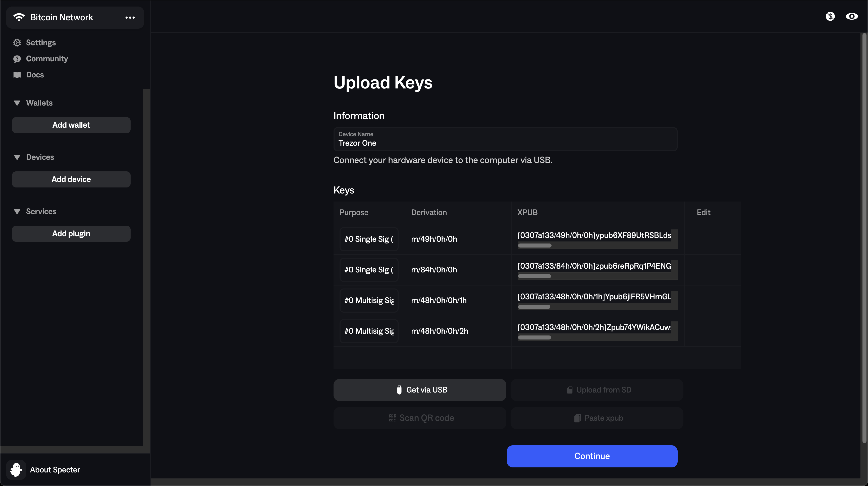Open Docs via the book icon
This screenshot has height=486, width=868.
17,75
